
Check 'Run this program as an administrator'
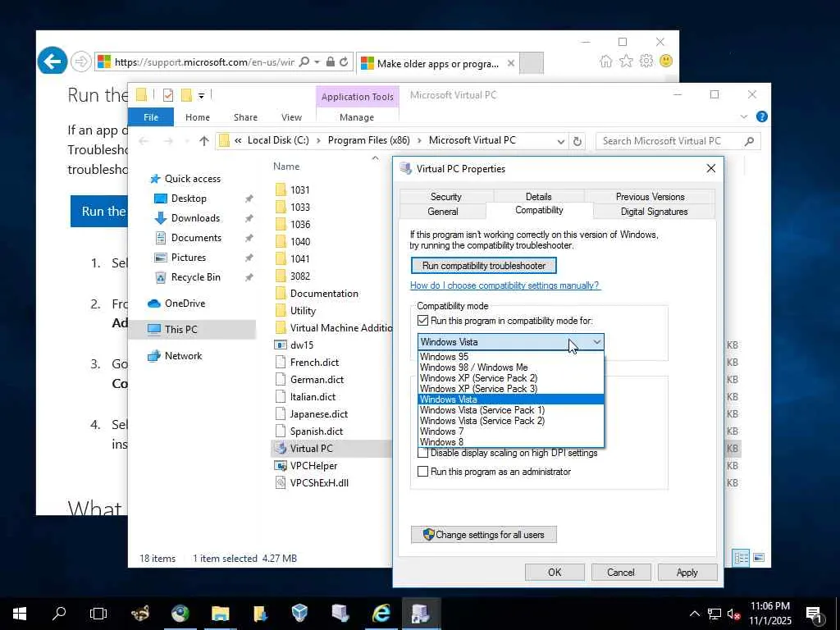pos(422,472)
